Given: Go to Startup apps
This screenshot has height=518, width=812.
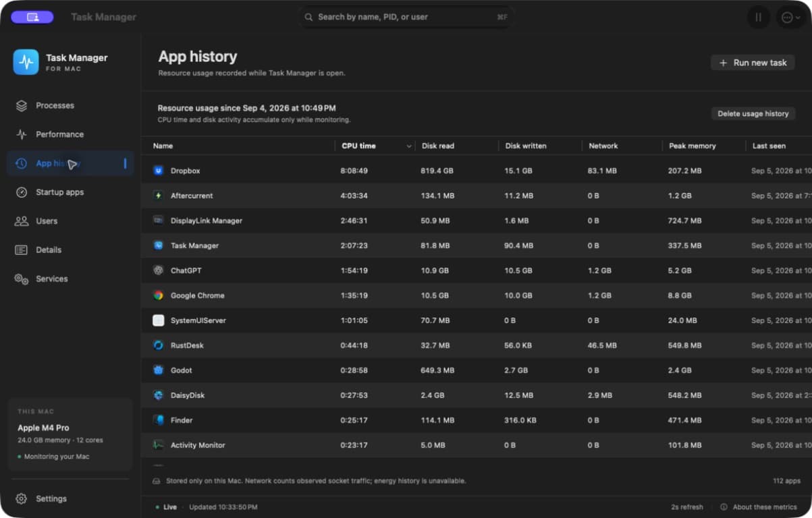Looking at the screenshot, I should coord(70,192).
